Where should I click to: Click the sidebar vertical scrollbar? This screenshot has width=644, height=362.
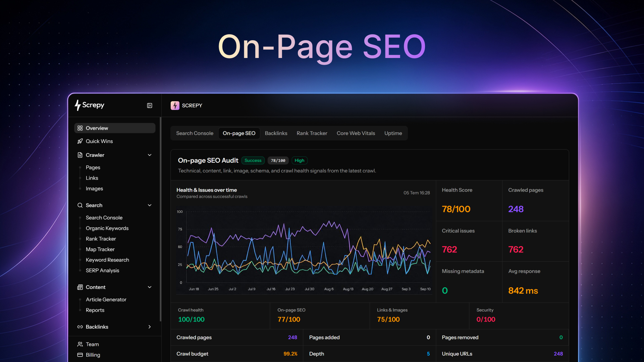[161, 220]
